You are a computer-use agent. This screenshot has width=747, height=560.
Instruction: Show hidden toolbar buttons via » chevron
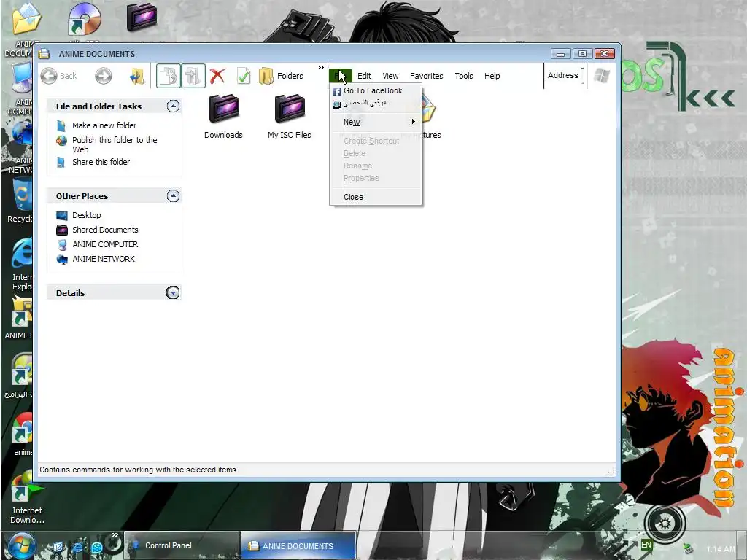click(321, 68)
